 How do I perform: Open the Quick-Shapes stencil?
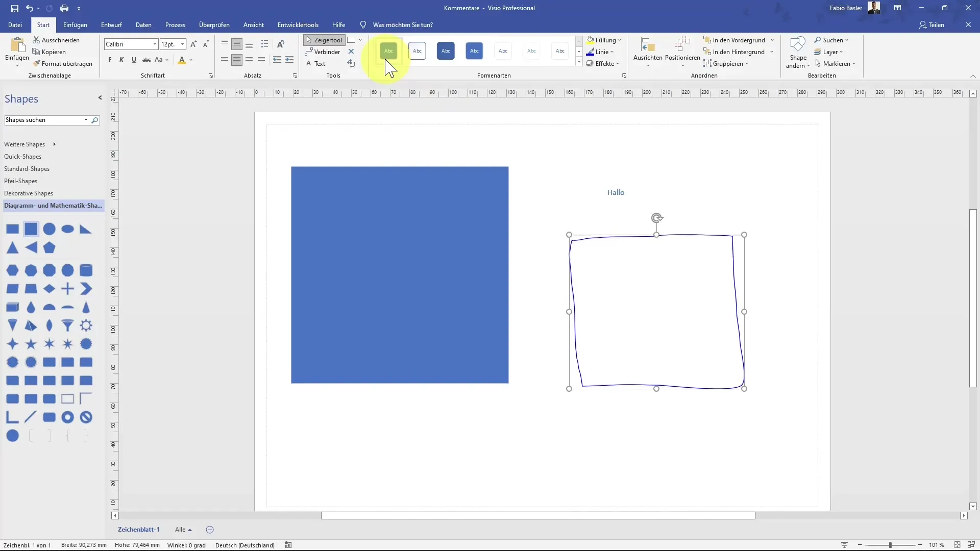[x=22, y=157]
